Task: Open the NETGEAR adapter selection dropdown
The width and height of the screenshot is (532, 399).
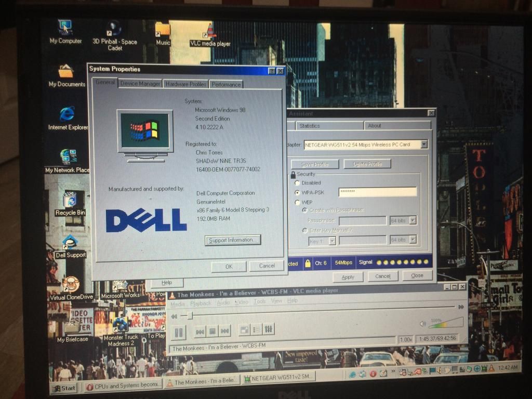Action: tap(424, 144)
